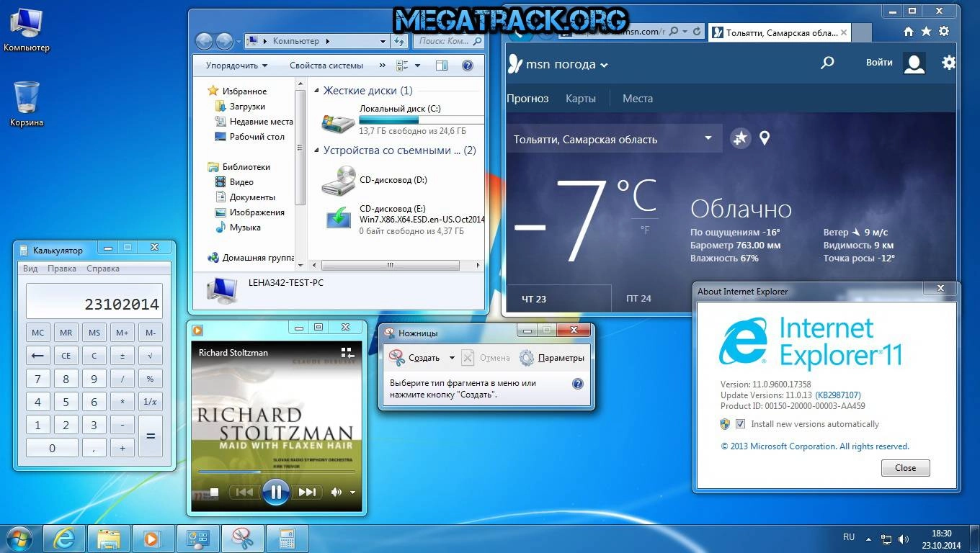This screenshot has width=980, height=553.
Task: Click msn погода search magnifier icon
Action: click(x=827, y=63)
